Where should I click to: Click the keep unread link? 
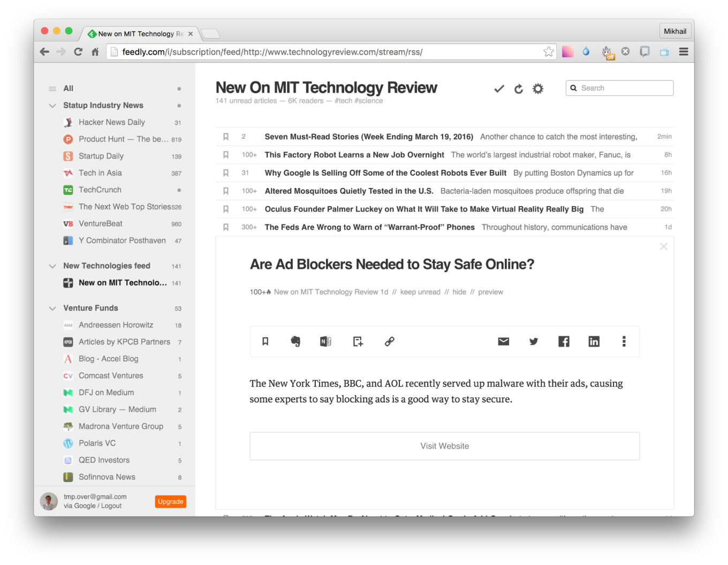click(420, 292)
